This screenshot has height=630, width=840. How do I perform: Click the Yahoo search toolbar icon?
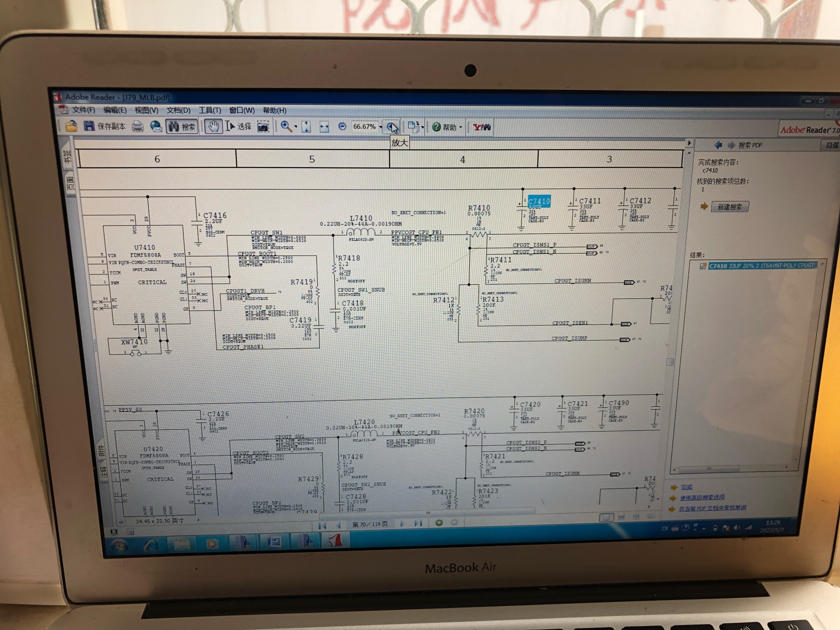[481, 127]
